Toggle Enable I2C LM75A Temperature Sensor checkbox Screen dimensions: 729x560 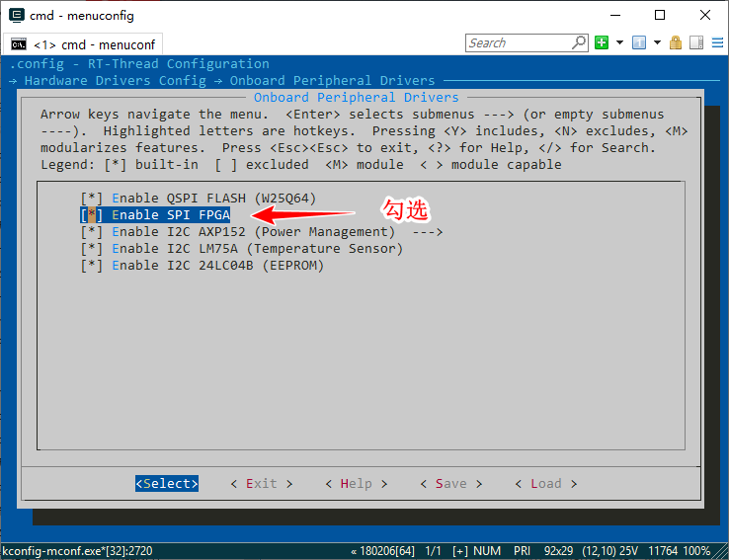coord(92,248)
